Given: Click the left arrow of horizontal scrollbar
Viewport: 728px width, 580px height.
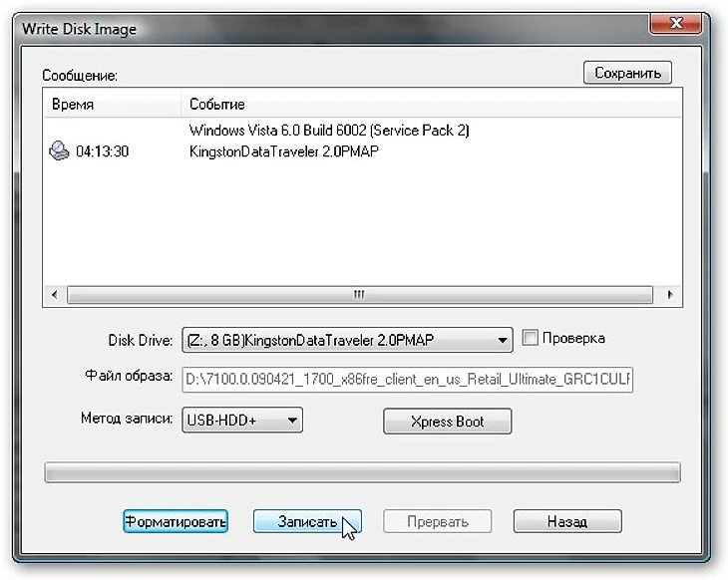Looking at the screenshot, I should pyautogui.click(x=54, y=295).
